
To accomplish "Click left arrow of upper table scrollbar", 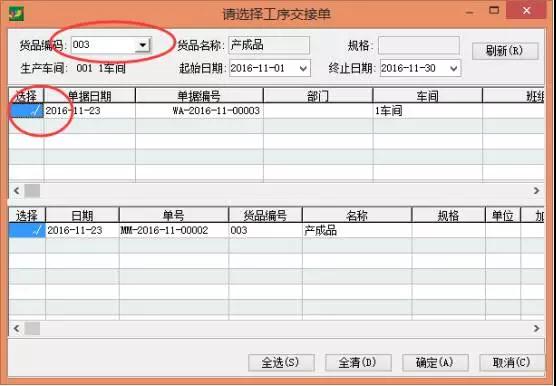I will 16,191.
